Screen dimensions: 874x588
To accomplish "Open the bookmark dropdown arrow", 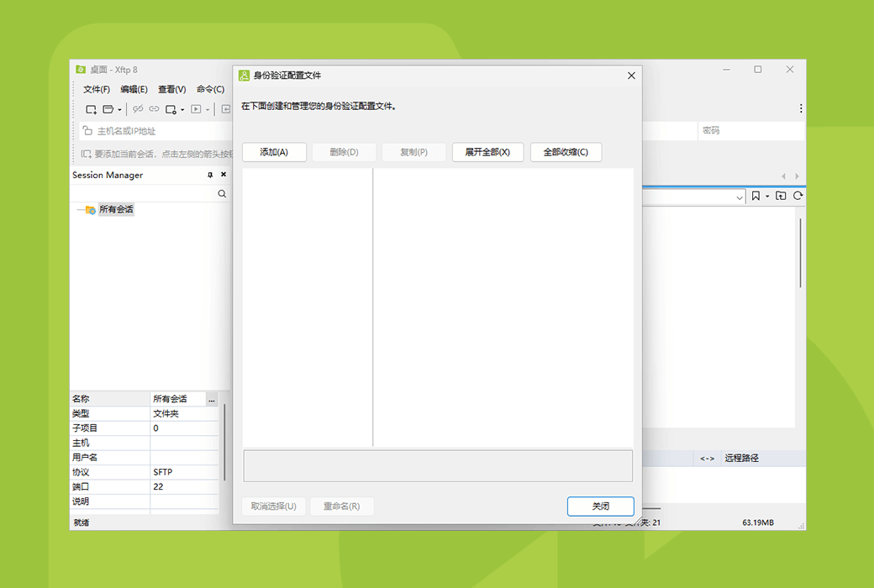I will pyautogui.click(x=767, y=197).
